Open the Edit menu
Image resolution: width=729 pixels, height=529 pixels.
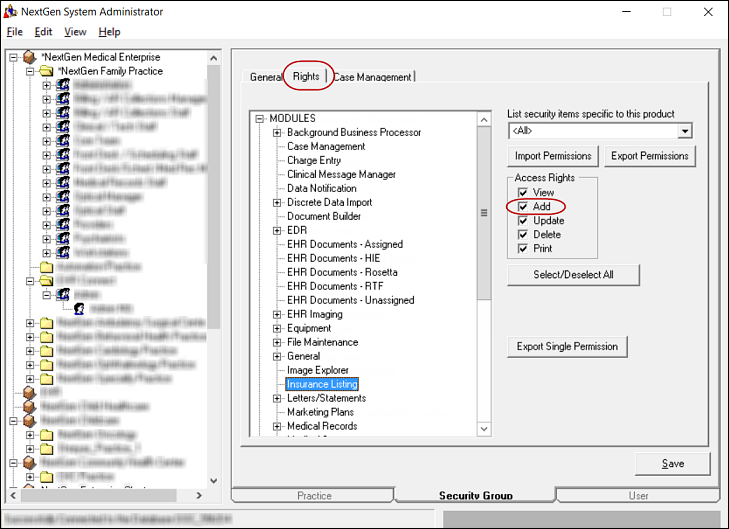tap(43, 32)
